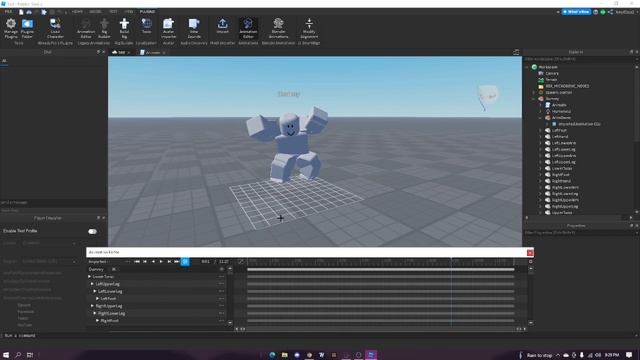Open the notification center icon
Viewport: 640px width, 360px height.
(629, 355)
